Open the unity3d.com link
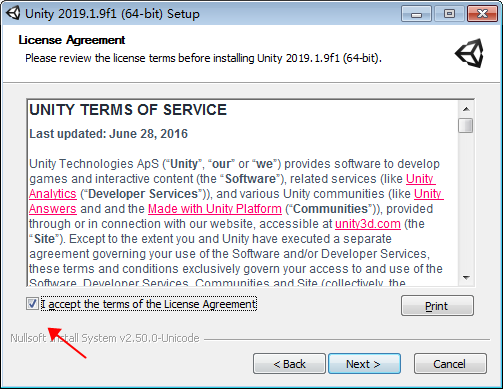The height and width of the screenshot is (389, 503). [x=368, y=224]
